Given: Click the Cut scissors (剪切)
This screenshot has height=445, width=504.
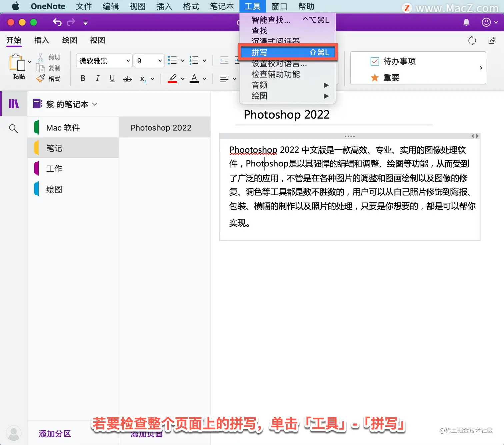Looking at the screenshot, I should [49, 57].
